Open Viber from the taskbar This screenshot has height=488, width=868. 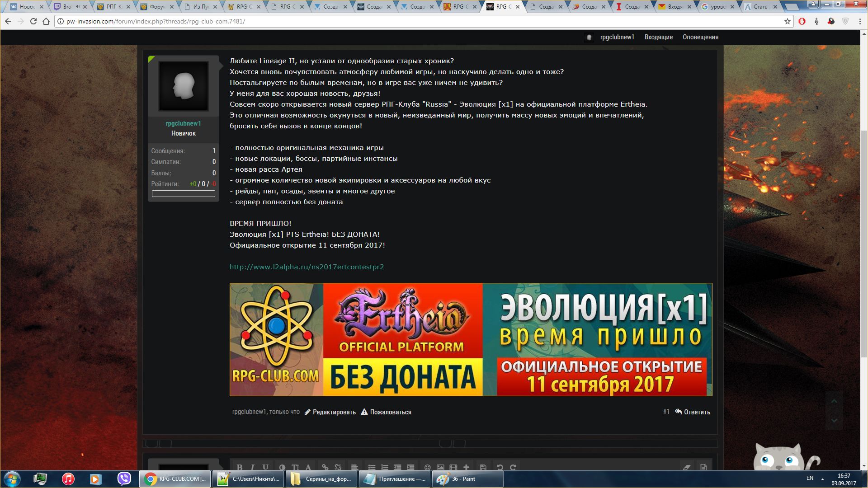pyautogui.click(x=124, y=479)
